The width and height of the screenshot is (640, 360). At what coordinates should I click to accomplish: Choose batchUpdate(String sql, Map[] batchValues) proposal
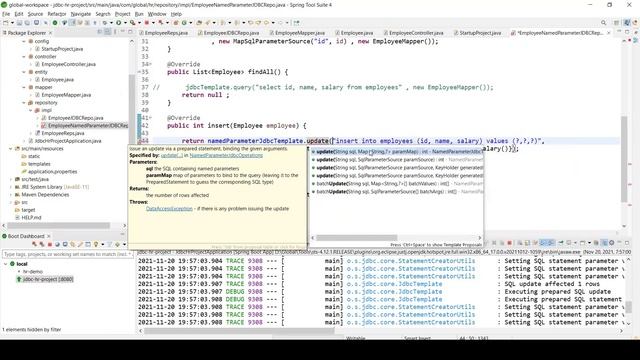coord(397,184)
